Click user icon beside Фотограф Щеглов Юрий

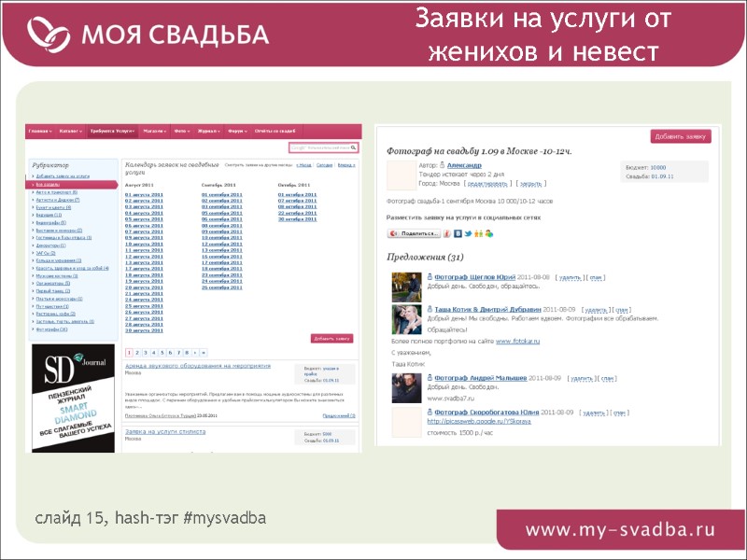coord(430,276)
